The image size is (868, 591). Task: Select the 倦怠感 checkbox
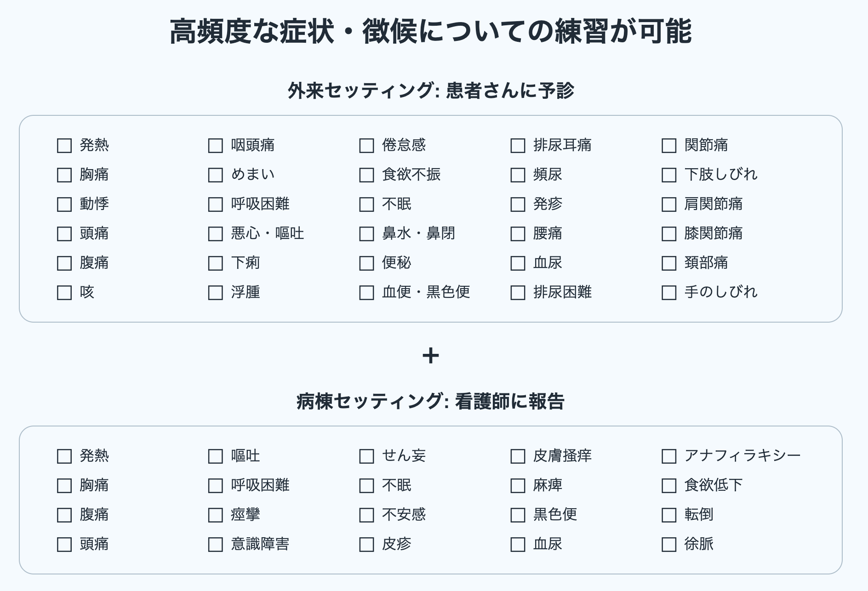pyautogui.click(x=366, y=146)
